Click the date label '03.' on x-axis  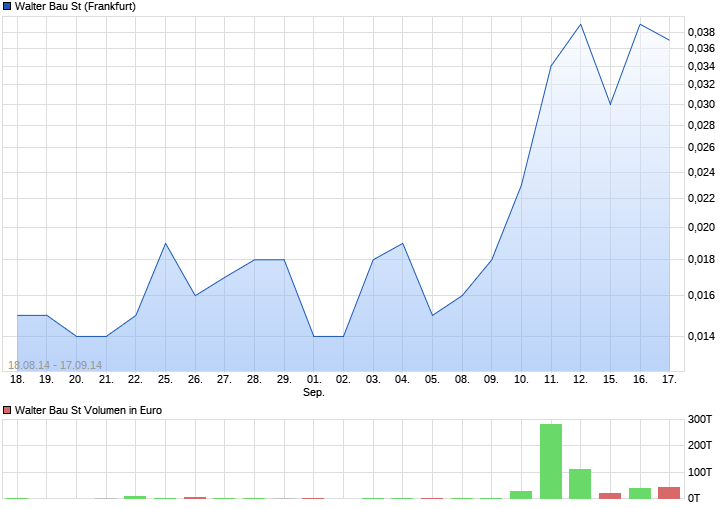coord(373,379)
